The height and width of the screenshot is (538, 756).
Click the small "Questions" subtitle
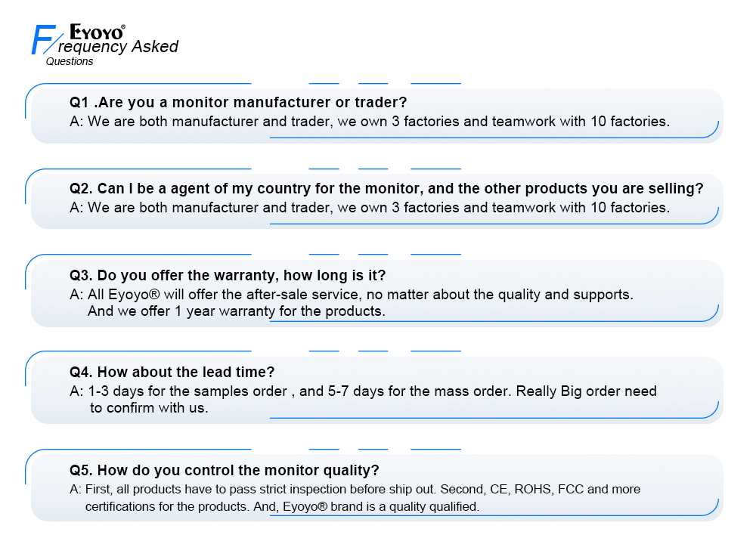(70, 62)
